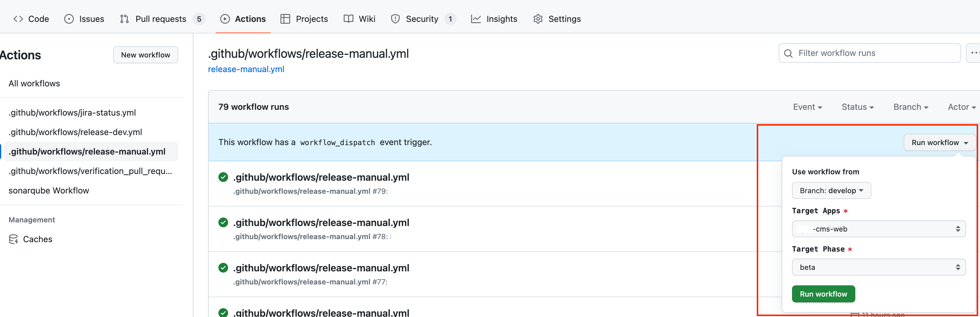This screenshot has height=317, width=980.
Task: Click the Insights graph icon
Action: point(475,19)
